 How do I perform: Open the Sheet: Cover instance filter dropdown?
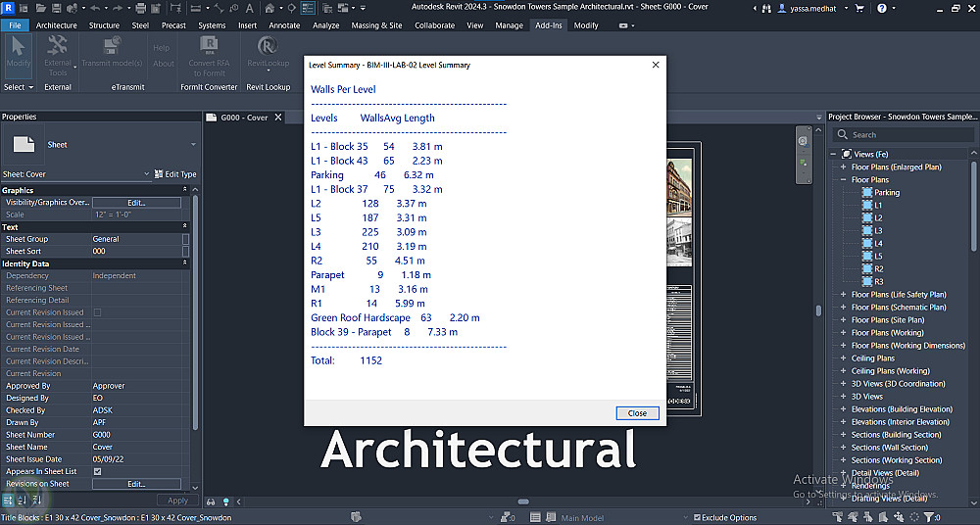(x=146, y=174)
